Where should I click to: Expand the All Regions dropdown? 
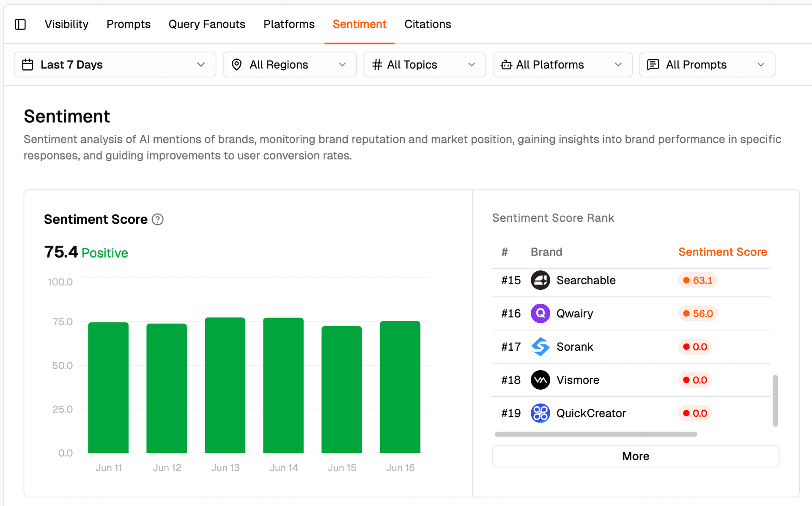tap(290, 65)
